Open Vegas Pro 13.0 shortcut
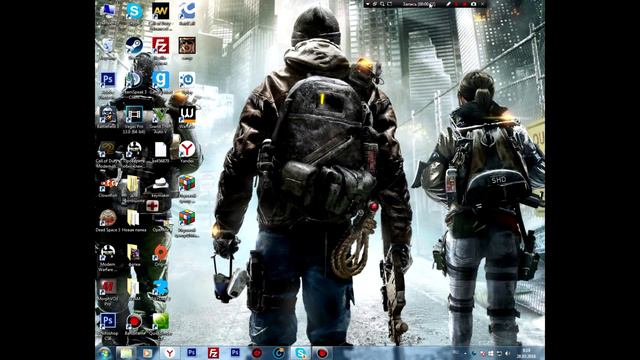 [134, 114]
